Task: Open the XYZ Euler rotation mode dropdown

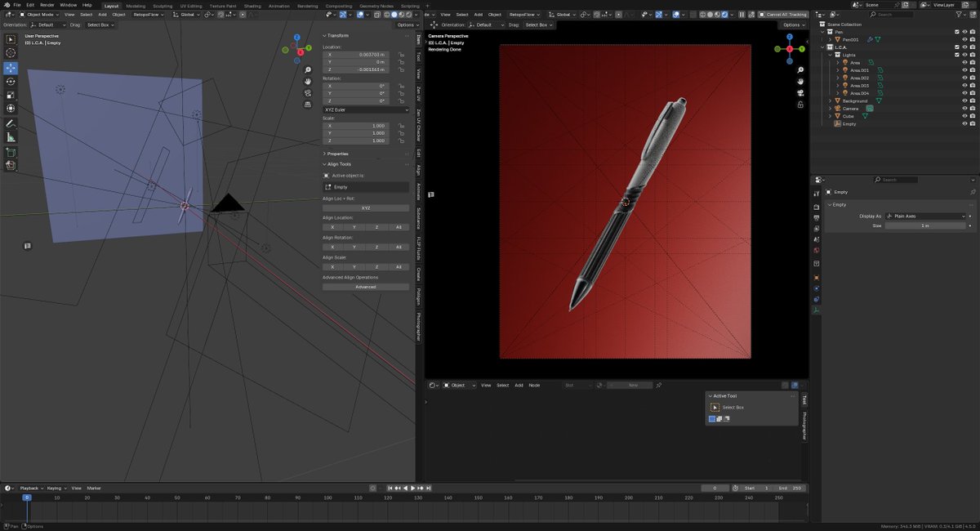Action: [366, 109]
